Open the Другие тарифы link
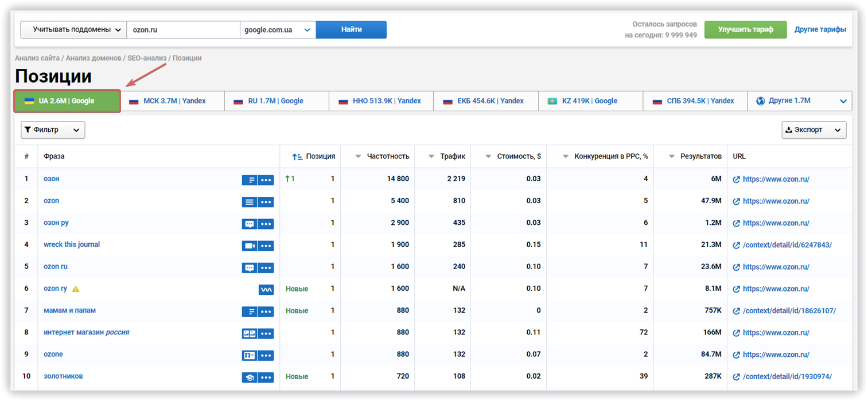 click(x=820, y=30)
